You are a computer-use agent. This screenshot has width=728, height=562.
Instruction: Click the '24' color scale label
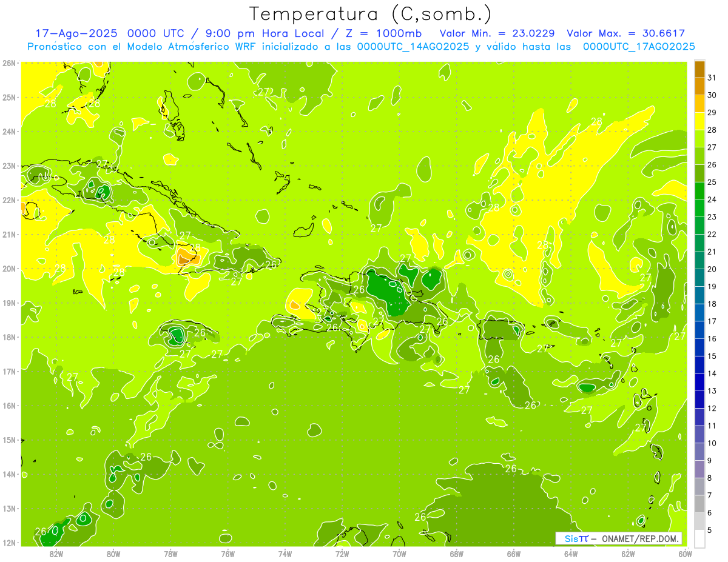(x=712, y=199)
